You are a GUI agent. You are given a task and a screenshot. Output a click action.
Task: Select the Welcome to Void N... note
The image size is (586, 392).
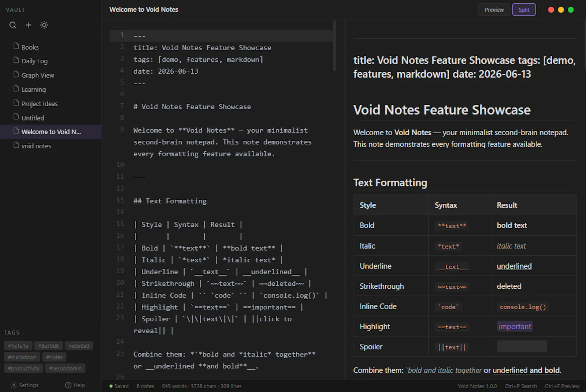coord(51,132)
